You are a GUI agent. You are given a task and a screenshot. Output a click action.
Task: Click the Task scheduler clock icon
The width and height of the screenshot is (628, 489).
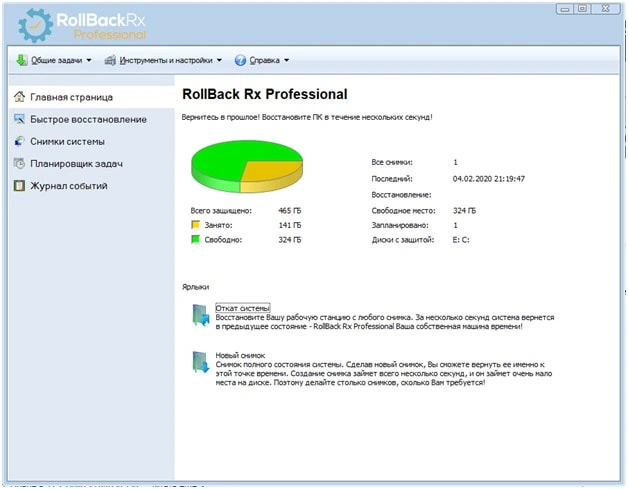(19, 163)
